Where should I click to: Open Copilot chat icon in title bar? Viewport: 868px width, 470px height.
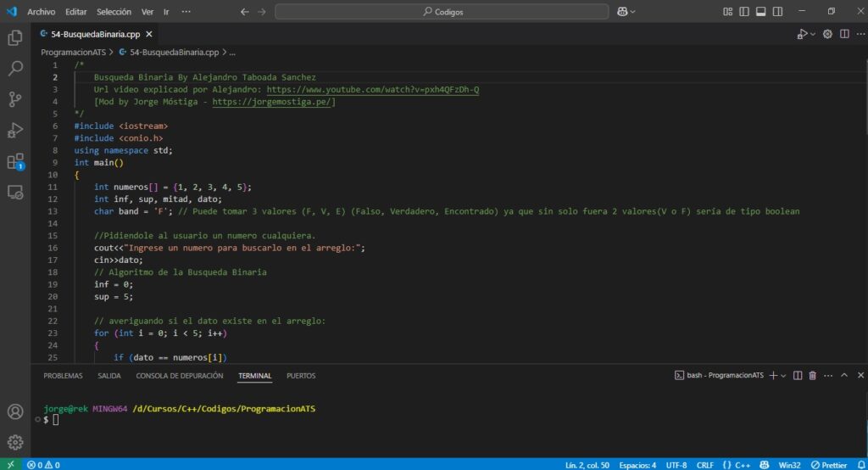622,12
